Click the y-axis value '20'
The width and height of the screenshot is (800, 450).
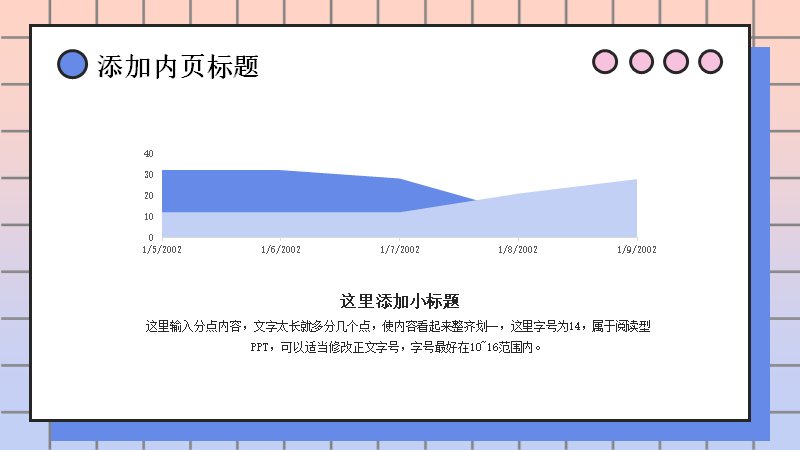point(148,195)
